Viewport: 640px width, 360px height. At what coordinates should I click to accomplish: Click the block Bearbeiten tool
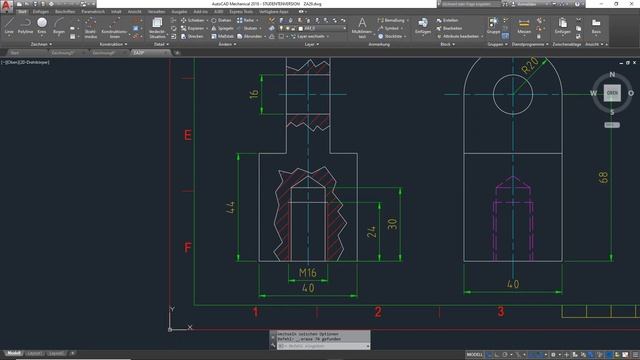point(449,28)
